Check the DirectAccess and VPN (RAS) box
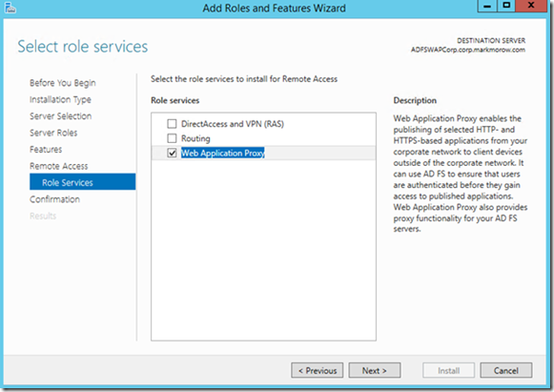Viewport: 554px width, 392px height. pyautogui.click(x=172, y=124)
